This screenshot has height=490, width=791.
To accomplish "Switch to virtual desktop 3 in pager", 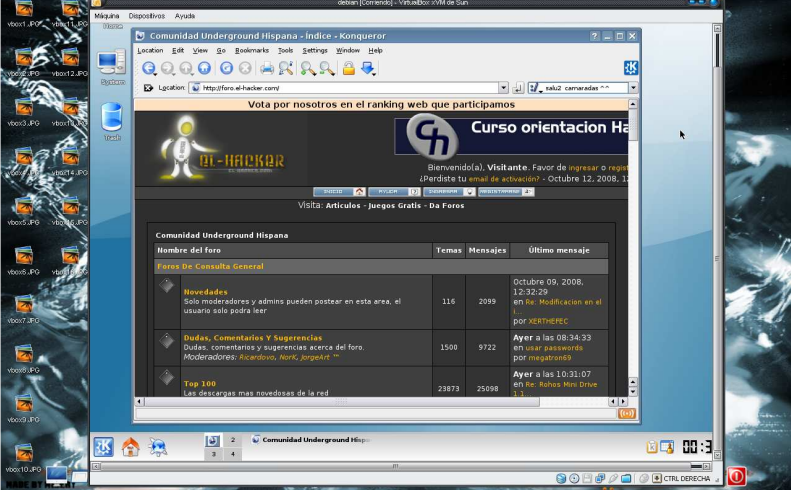I will click(x=212, y=454).
